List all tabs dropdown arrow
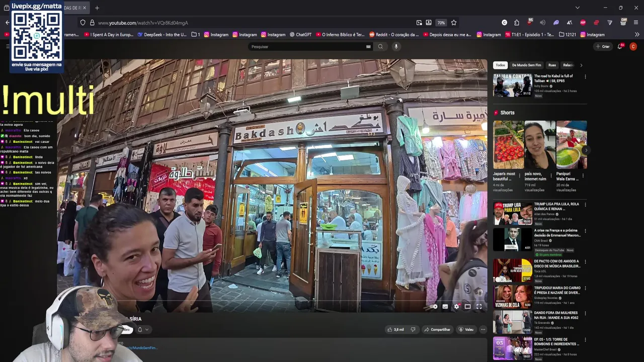Viewport: 644px width, 362px height. (x=577, y=8)
